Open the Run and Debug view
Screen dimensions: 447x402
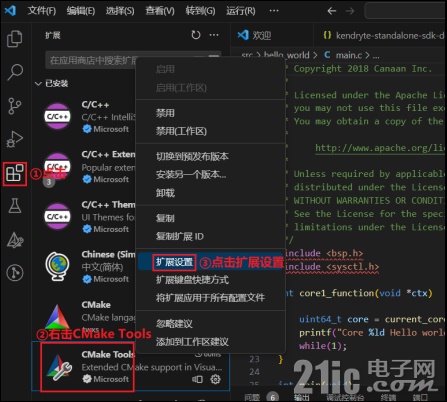(x=15, y=139)
